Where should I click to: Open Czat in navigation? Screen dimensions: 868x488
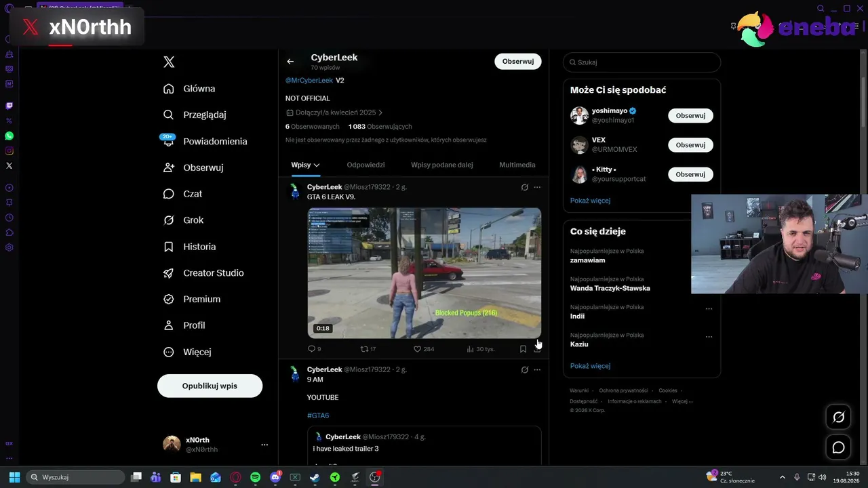click(183, 194)
